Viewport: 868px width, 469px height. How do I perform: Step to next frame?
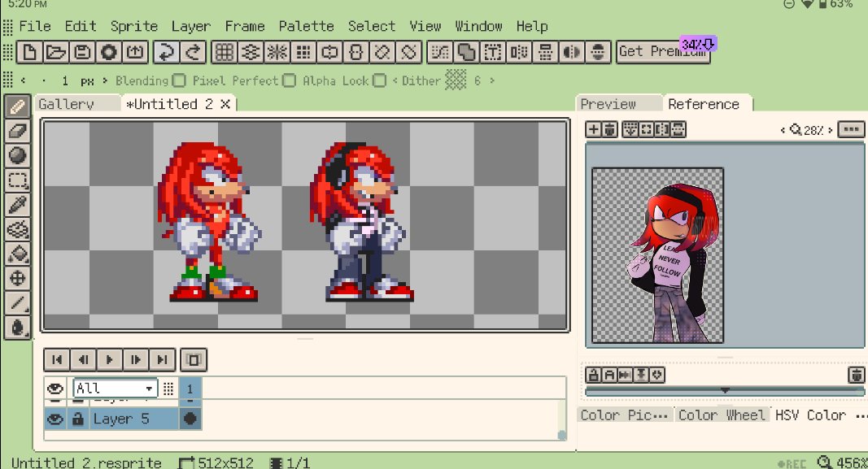pos(136,360)
